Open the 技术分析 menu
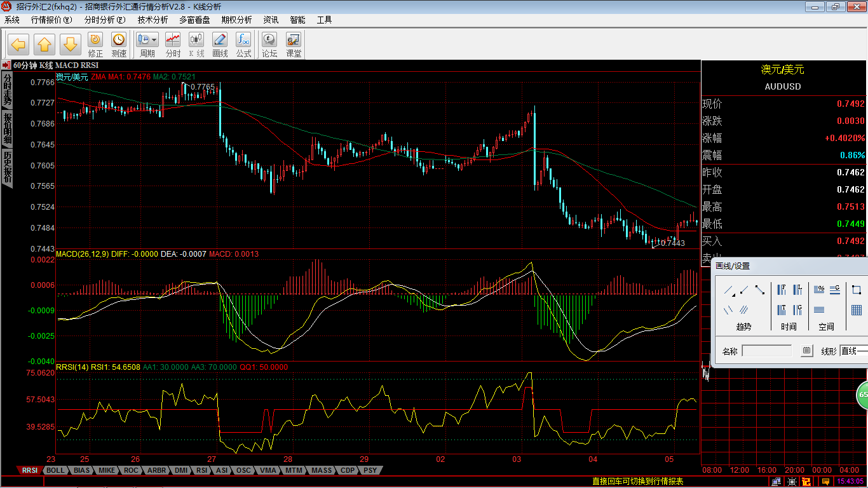Screen dimensions: 868x488 (153, 20)
